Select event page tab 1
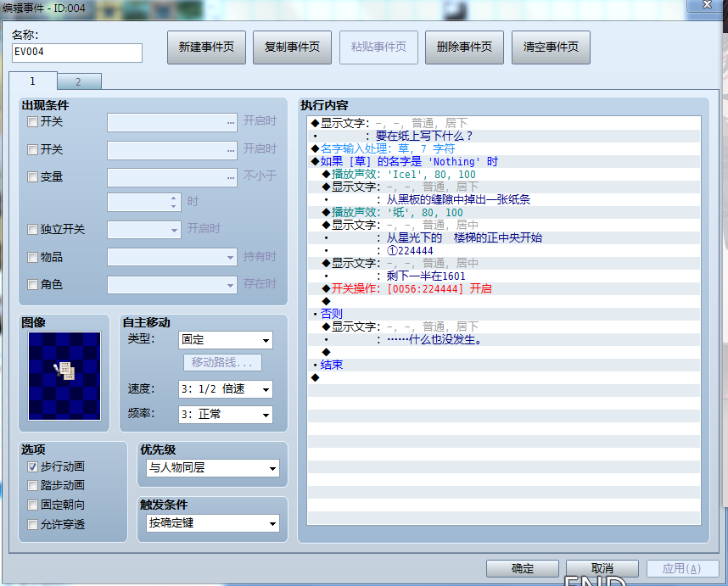The image size is (728, 586). point(32,81)
